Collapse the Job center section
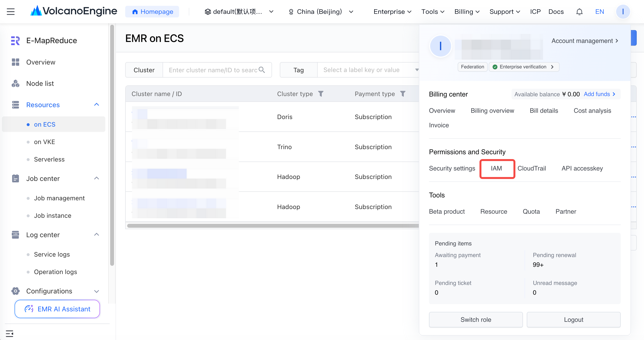The image size is (644, 340). pos(97,178)
